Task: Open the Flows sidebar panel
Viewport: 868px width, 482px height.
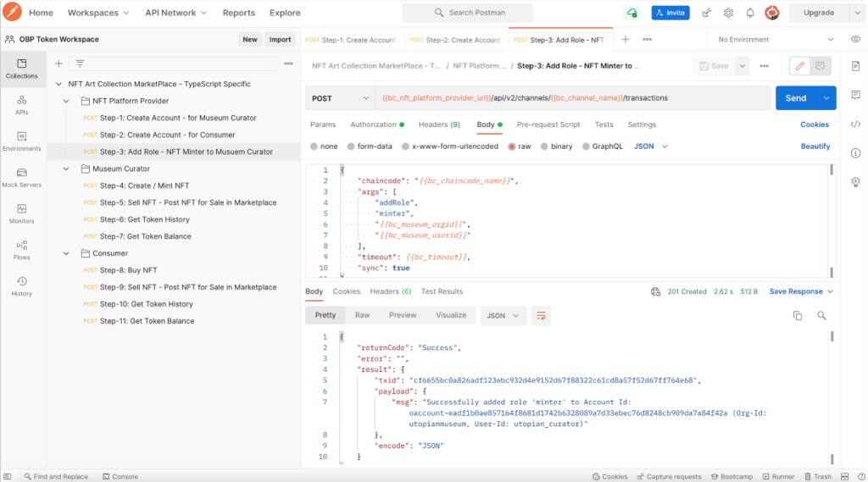Action: 21,250
